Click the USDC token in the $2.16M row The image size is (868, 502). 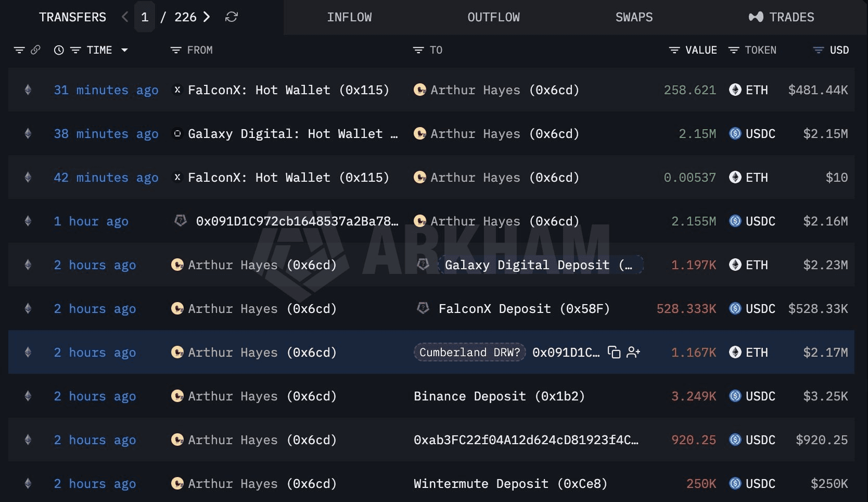752,221
